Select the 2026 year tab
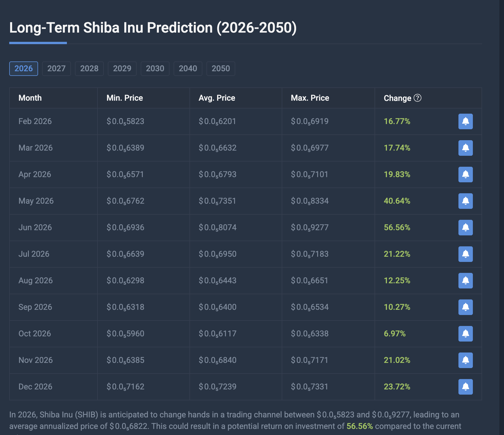 pyautogui.click(x=24, y=69)
